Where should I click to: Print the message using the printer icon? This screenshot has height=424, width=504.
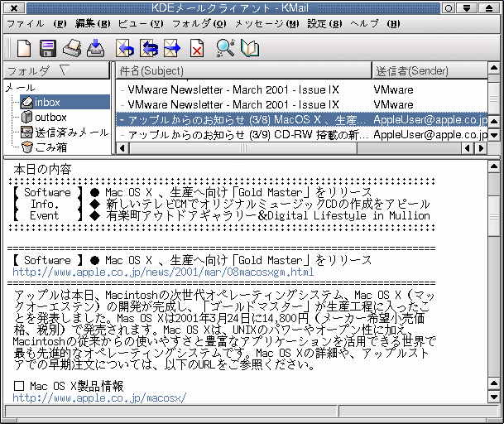[x=72, y=48]
